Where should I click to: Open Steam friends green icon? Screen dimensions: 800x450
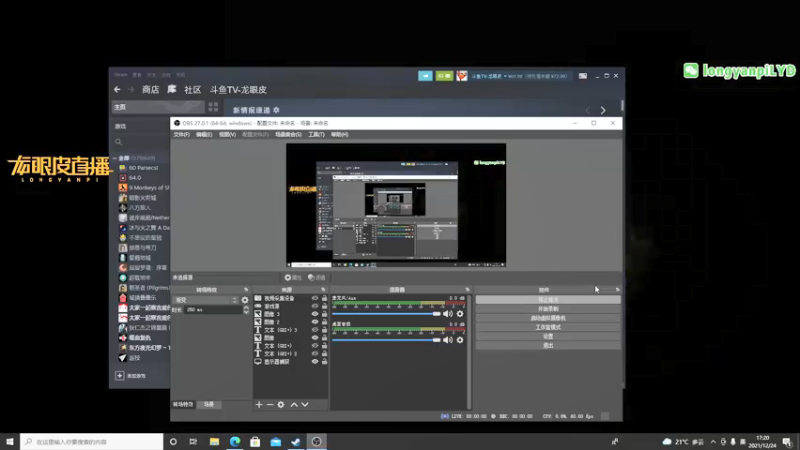444,76
